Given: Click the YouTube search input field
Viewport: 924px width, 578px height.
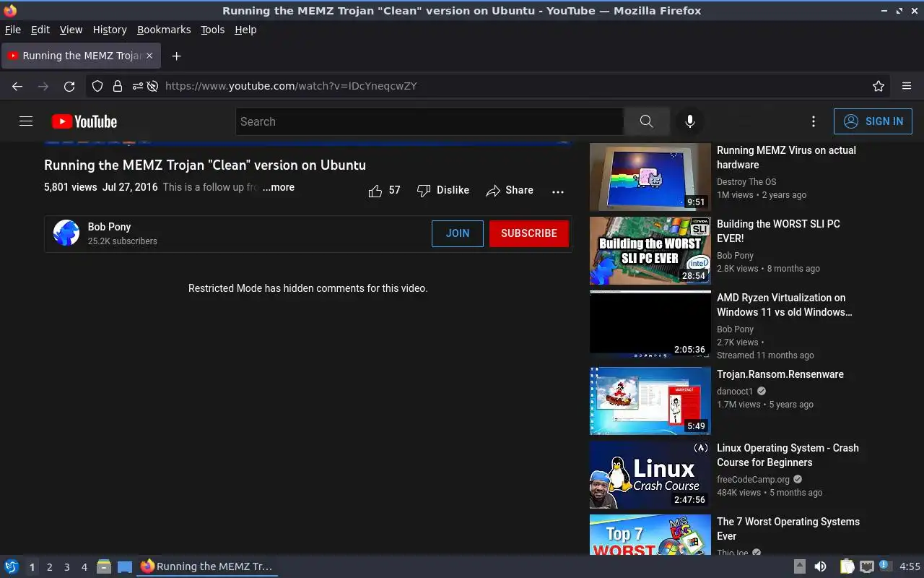Looking at the screenshot, I should (x=430, y=121).
